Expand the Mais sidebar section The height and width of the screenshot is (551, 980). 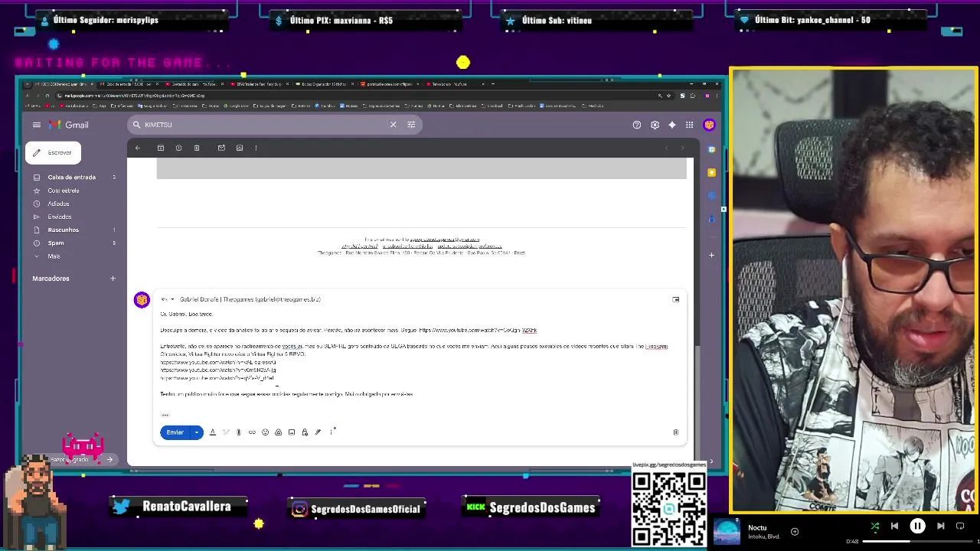tap(54, 256)
